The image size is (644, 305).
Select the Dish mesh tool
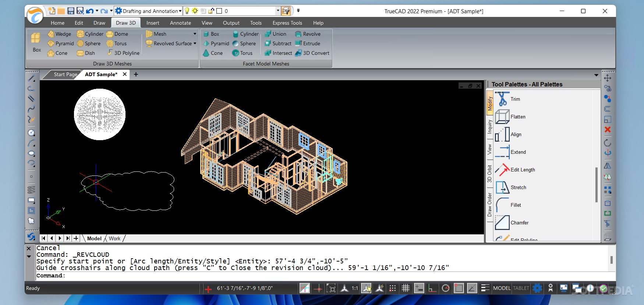pyautogui.click(x=86, y=53)
